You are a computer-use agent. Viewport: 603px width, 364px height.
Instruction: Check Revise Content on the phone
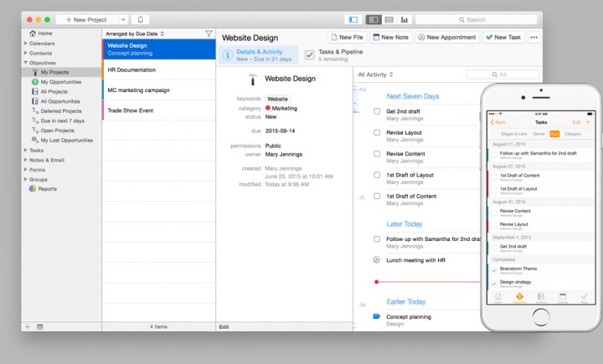pyautogui.click(x=495, y=213)
